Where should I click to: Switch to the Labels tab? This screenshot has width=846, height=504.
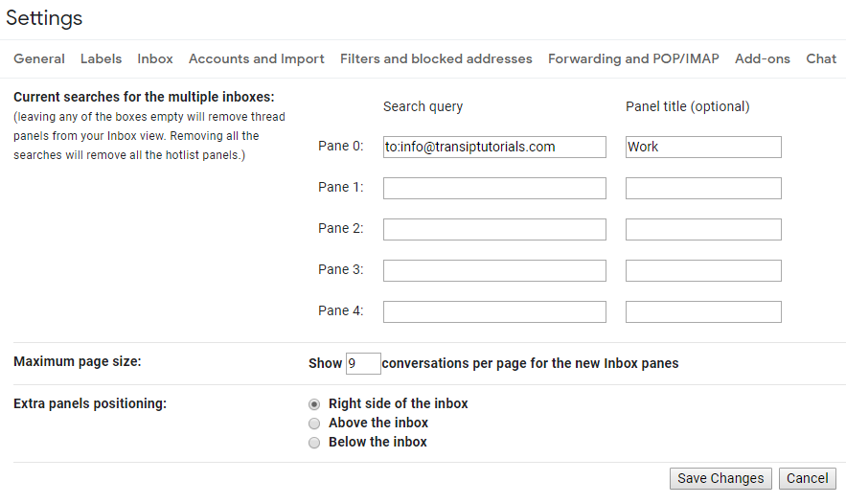click(101, 58)
